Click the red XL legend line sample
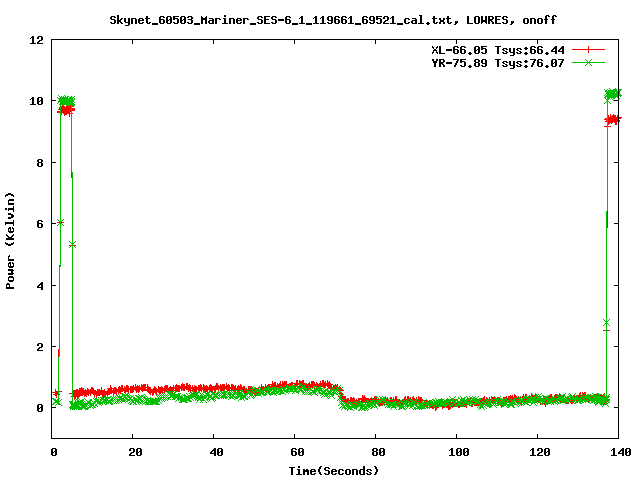 [x=588, y=50]
